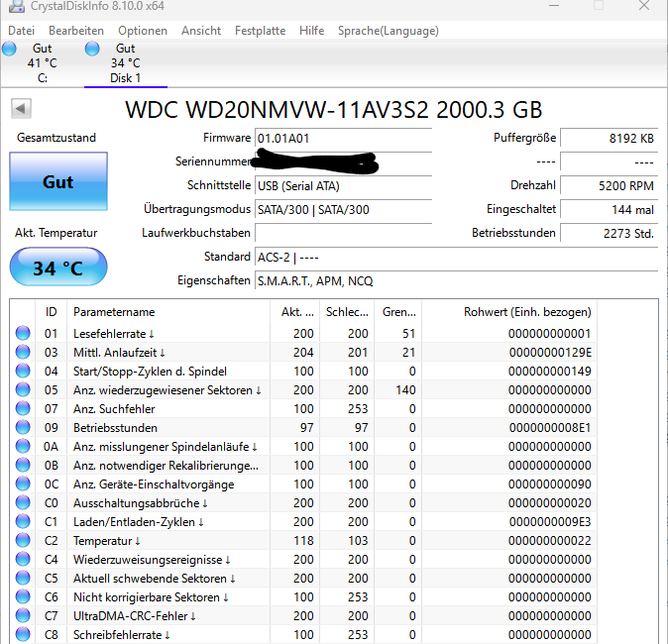Open the Festplatte menu

[x=261, y=31]
